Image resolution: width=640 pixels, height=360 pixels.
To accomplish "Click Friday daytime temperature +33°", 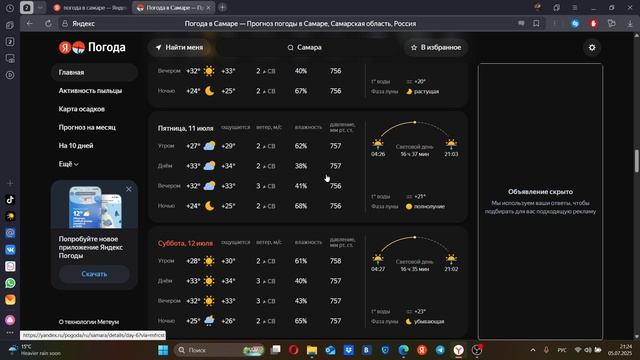I will click(193, 166).
